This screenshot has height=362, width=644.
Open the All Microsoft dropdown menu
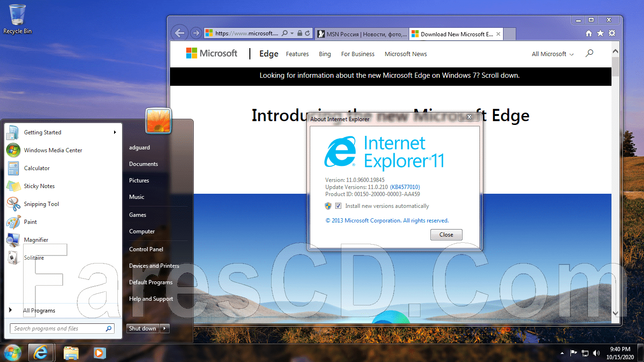553,54
